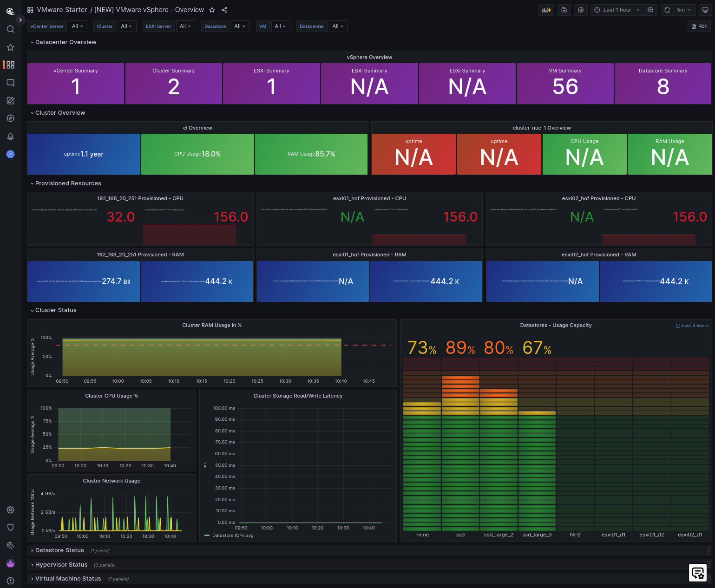Screen dimensions: 715x588
Task: Open the edit note icon in sidebar
Action: (10, 100)
